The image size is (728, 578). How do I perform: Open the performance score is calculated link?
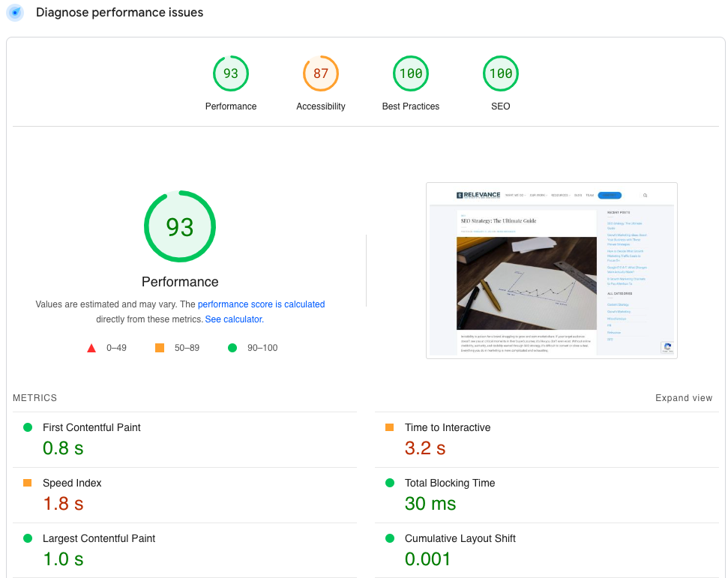(261, 304)
